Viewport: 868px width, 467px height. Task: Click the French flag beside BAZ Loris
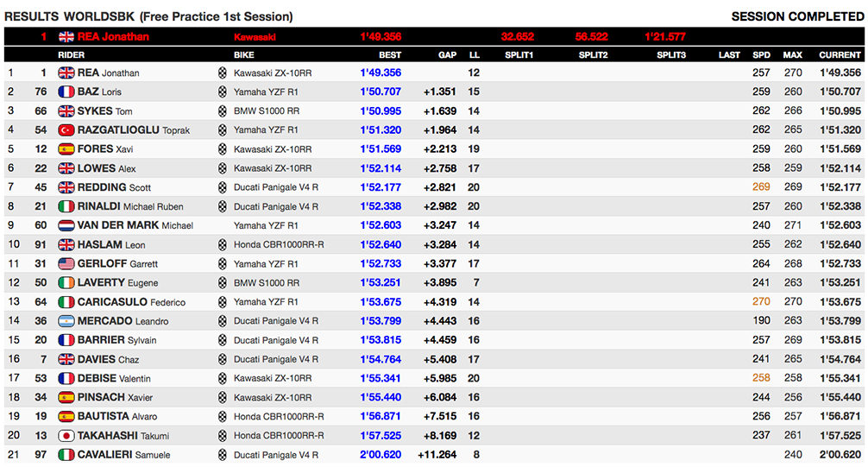66,92
